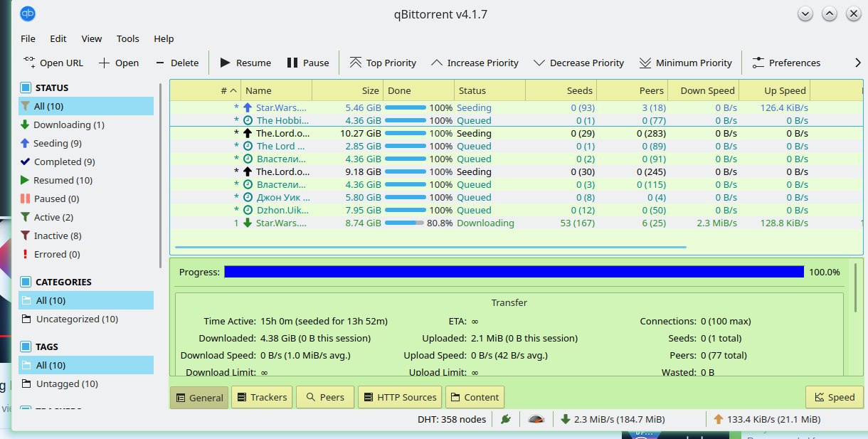Image resolution: width=868 pixels, height=439 pixels.
Task: Resume torrents with the play icon
Action: pos(226,63)
